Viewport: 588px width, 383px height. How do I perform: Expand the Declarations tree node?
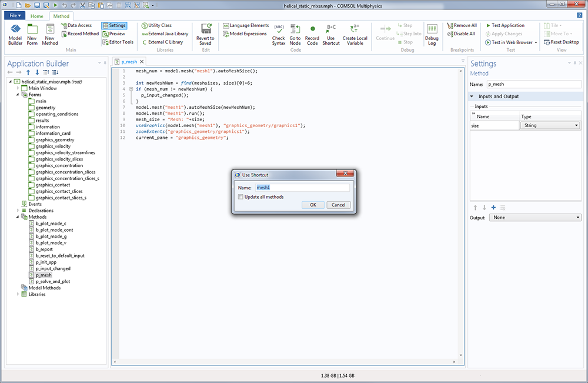(18, 210)
